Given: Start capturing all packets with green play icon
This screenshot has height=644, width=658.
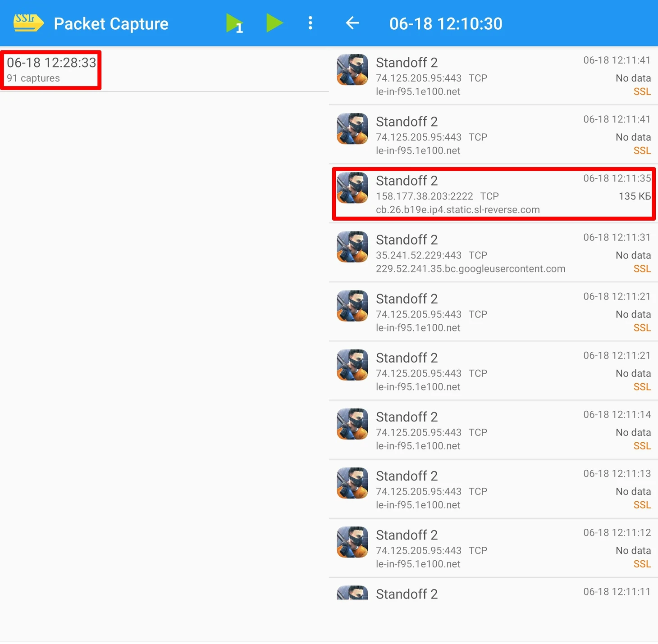Looking at the screenshot, I should tap(274, 23).
